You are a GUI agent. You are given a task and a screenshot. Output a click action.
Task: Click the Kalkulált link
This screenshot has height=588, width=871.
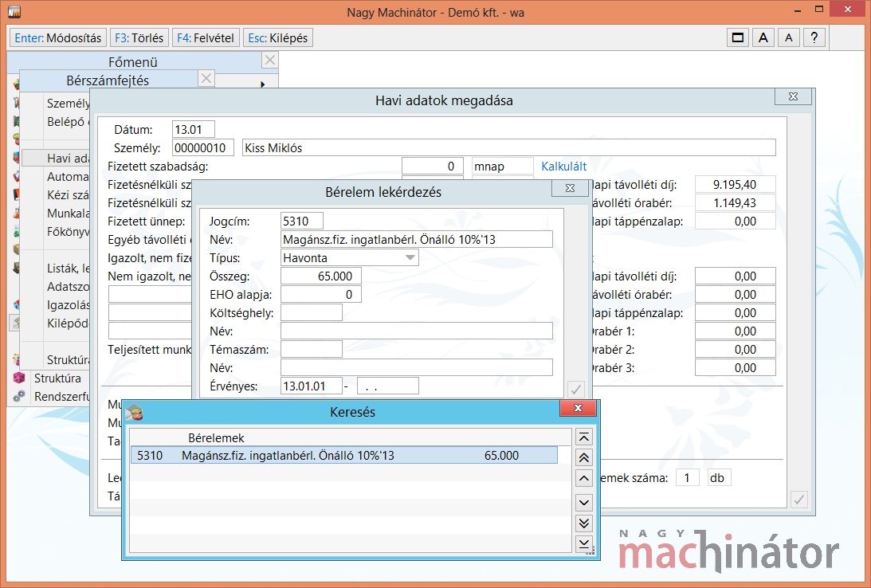(564, 166)
